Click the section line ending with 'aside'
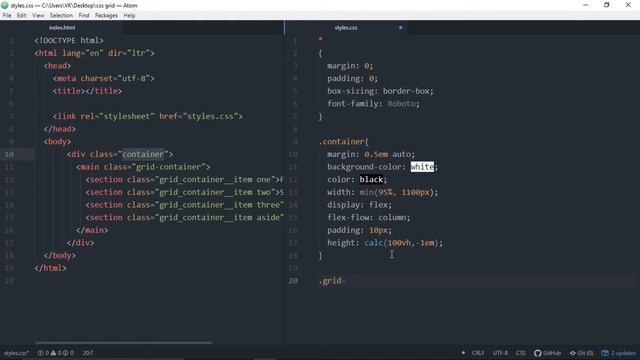 (x=184, y=218)
